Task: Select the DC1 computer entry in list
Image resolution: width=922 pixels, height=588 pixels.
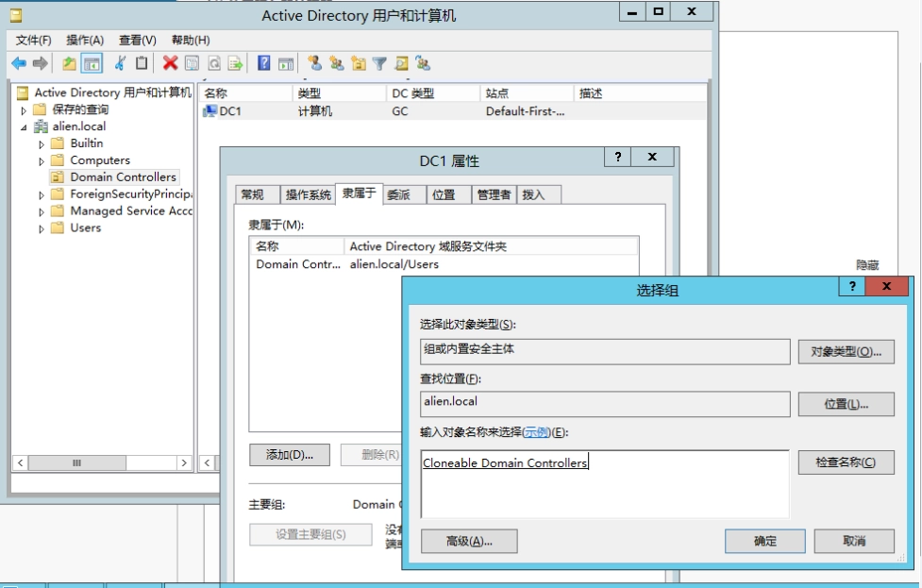Action: 230,111
